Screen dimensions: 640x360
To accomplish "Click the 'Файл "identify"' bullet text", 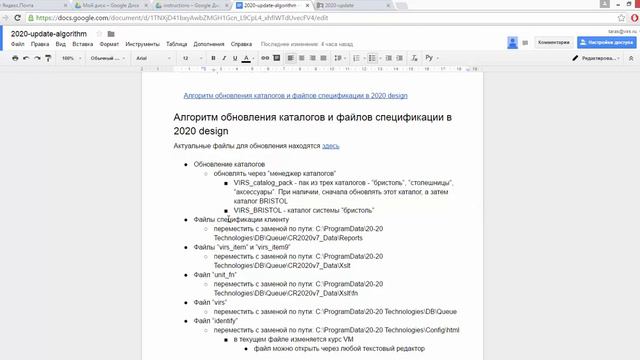I will tap(216, 321).
